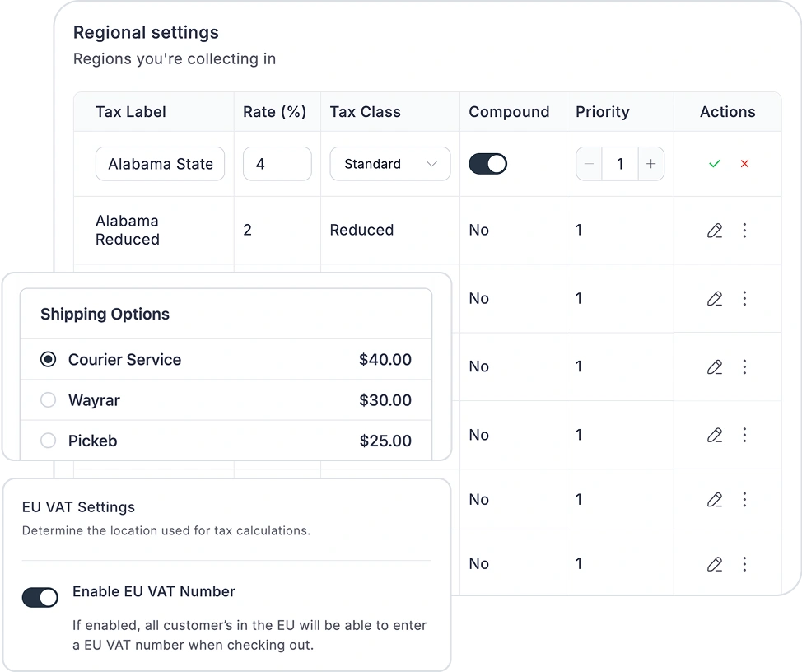Select the Courier Service shipping option
This screenshot has height=672, width=802.
pos(49,359)
